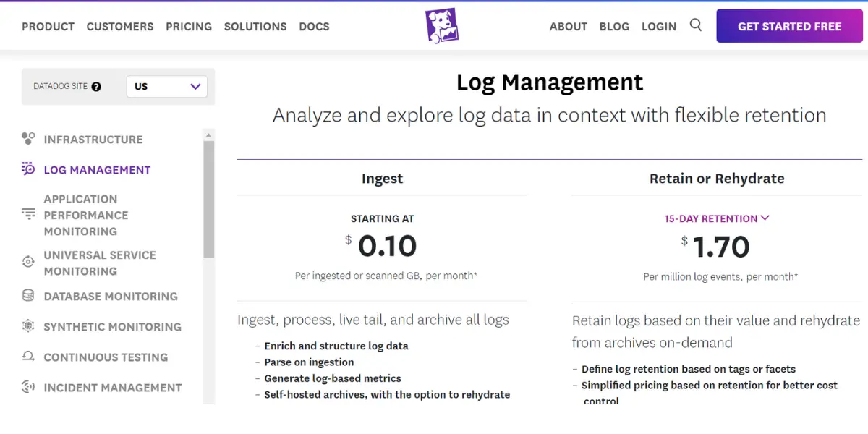Image resolution: width=868 pixels, height=434 pixels.
Task: Open the Pricing menu item
Action: 189,27
